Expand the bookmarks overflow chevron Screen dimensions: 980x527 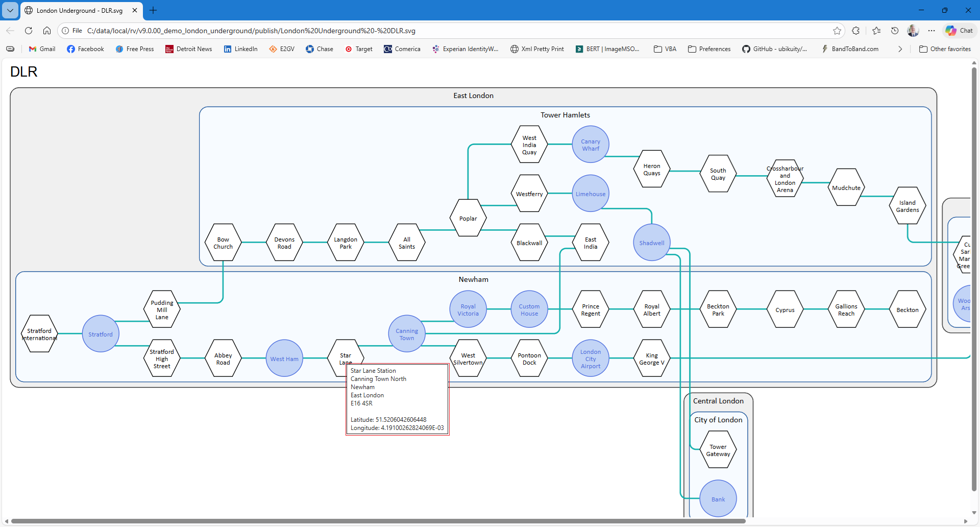coord(900,49)
